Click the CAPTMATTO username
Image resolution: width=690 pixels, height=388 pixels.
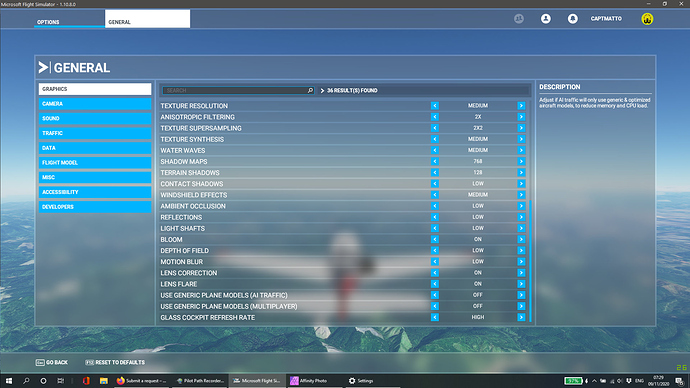coord(606,18)
